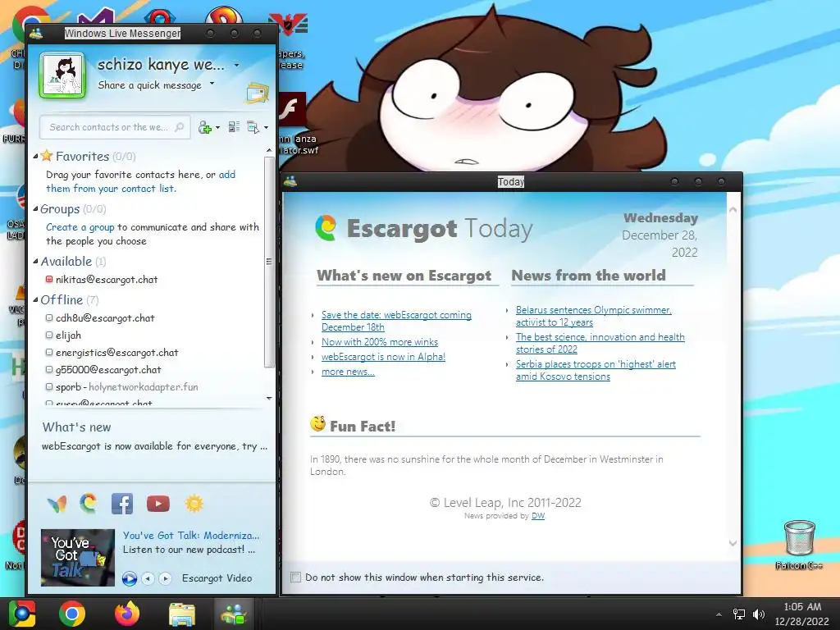Viewport: 840px width, 630px height.
Task: Open the MSN butterfly icon
Action: pos(57,504)
